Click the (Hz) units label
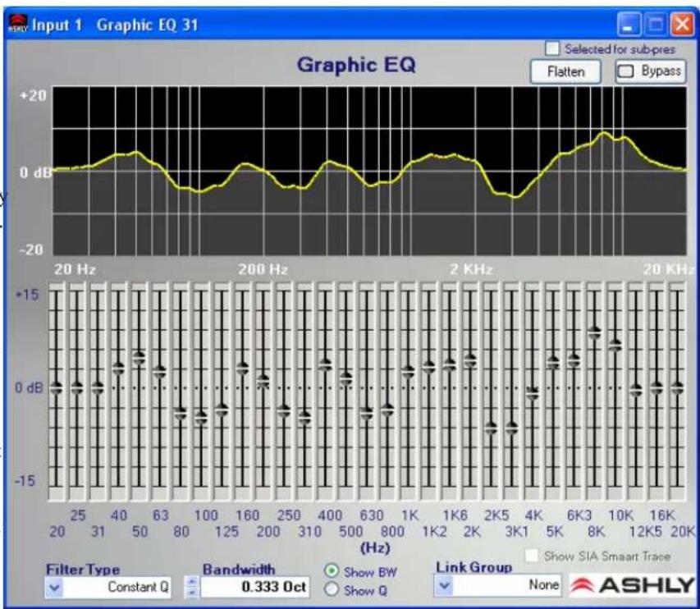The width and height of the screenshot is (700, 609). click(374, 547)
